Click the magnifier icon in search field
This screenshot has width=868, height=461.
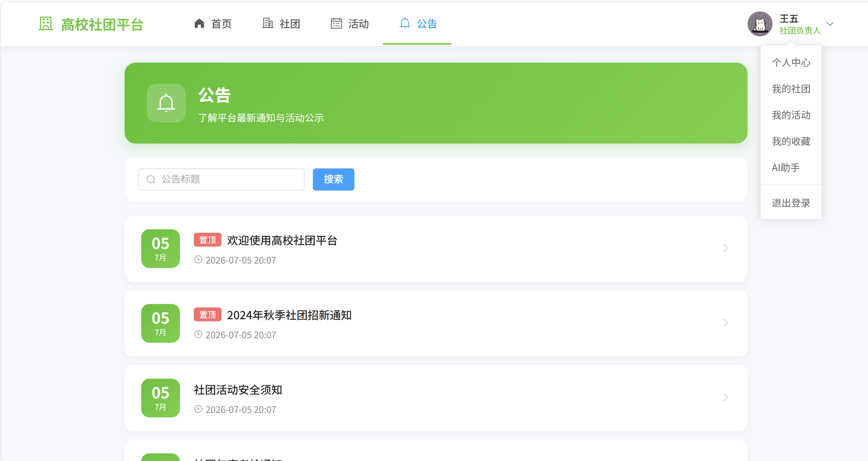coord(151,179)
